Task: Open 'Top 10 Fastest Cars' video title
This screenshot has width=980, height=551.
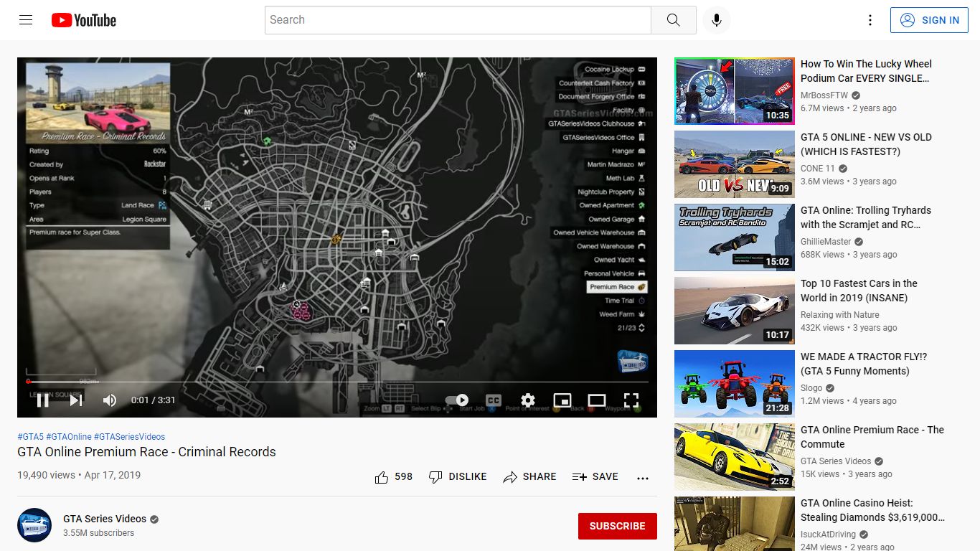Action: tap(859, 291)
